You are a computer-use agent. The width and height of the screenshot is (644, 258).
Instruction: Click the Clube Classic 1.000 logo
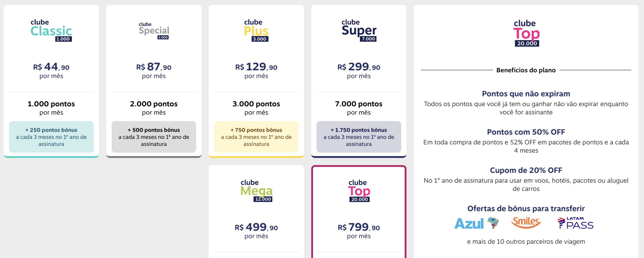(x=51, y=30)
